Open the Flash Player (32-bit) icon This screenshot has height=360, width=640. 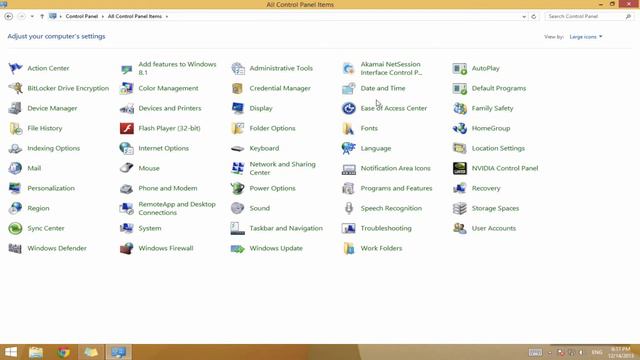pyautogui.click(x=127, y=128)
